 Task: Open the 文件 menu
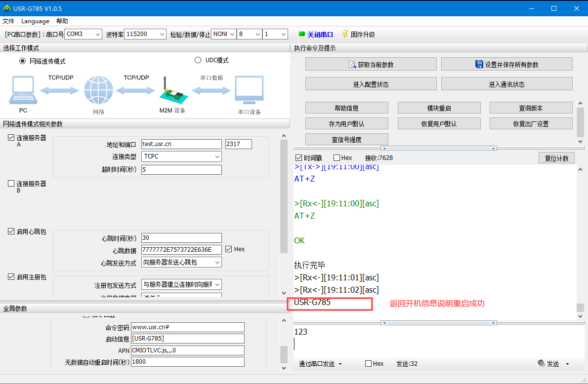tap(8, 21)
